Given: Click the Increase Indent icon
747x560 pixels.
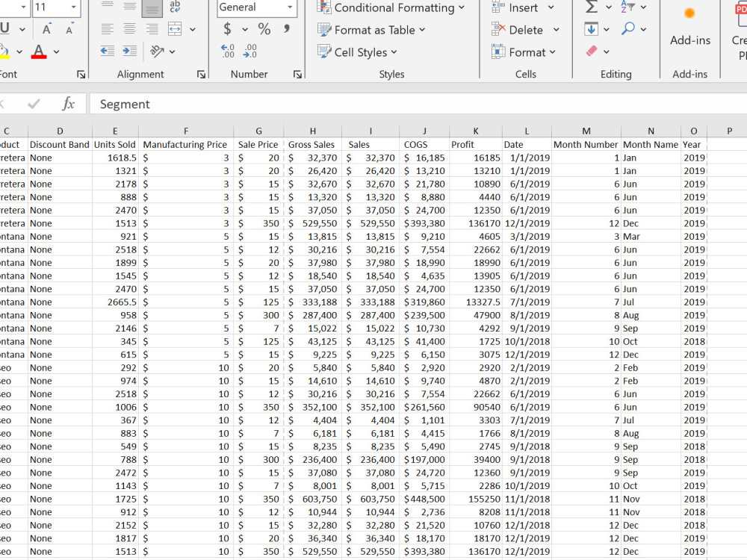Looking at the screenshot, I should [129, 51].
